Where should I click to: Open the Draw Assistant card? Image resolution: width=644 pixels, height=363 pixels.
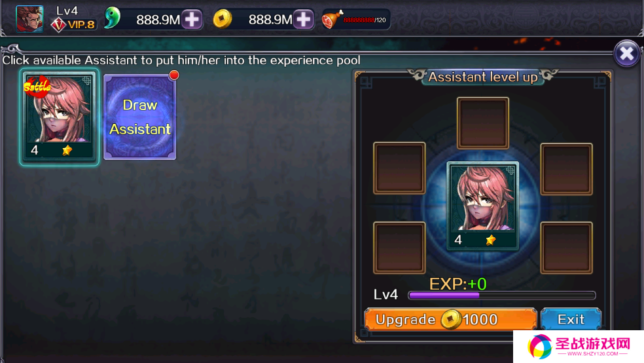coord(140,117)
